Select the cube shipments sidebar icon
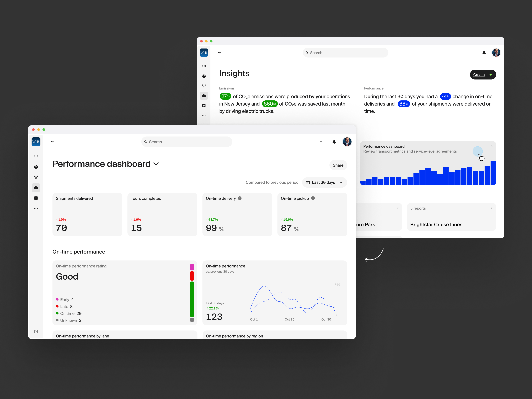Viewport: 532px width, 399px height. point(36,167)
